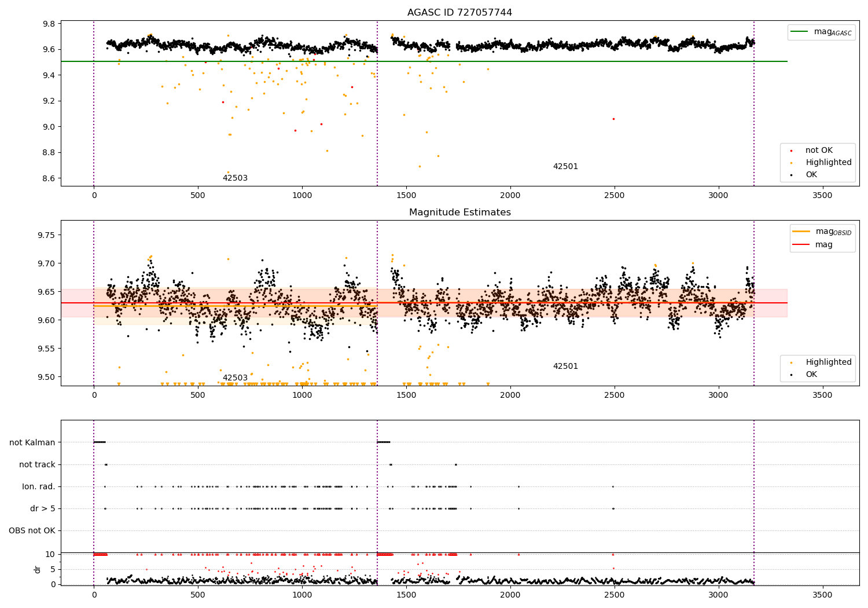Select the mag OBSID legend entry
Viewport: 868px width, 608px height.
(x=822, y=232)
